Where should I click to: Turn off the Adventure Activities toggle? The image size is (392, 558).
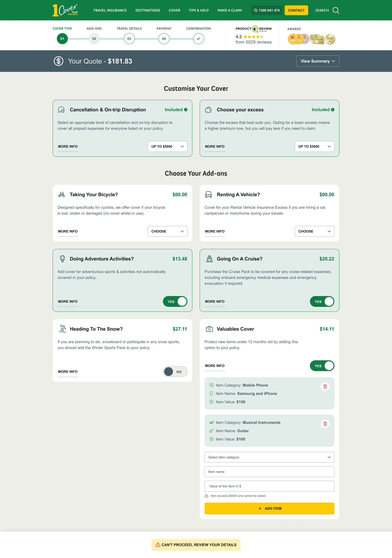(x=175, y=301)
